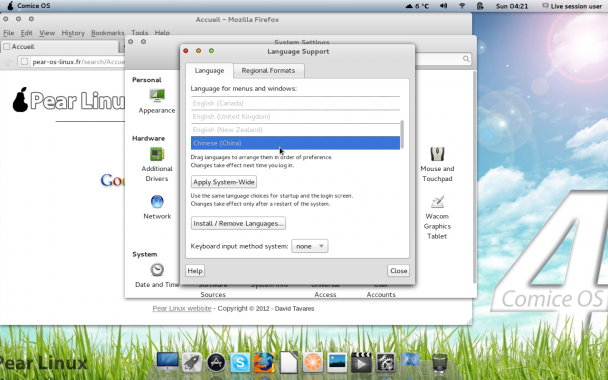The width and height of the screenshot is (608, 380).
Task: Click the Help button in Language Support
Action: coord(195,271)
